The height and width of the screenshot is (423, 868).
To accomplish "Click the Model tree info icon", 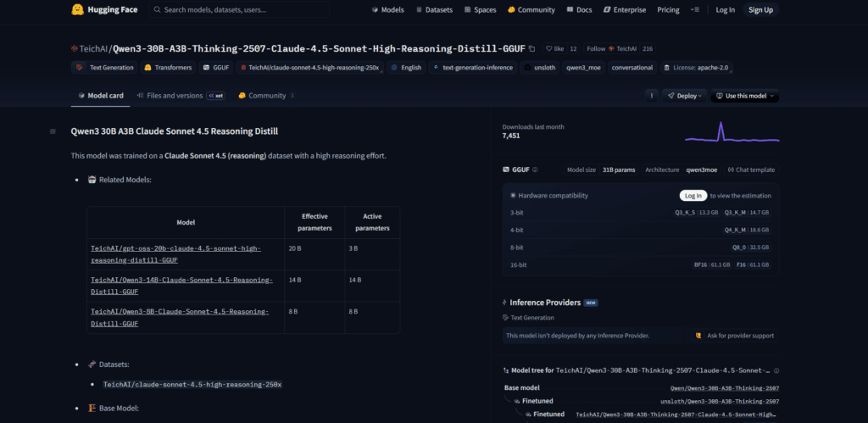I will (x=776, y=370).
